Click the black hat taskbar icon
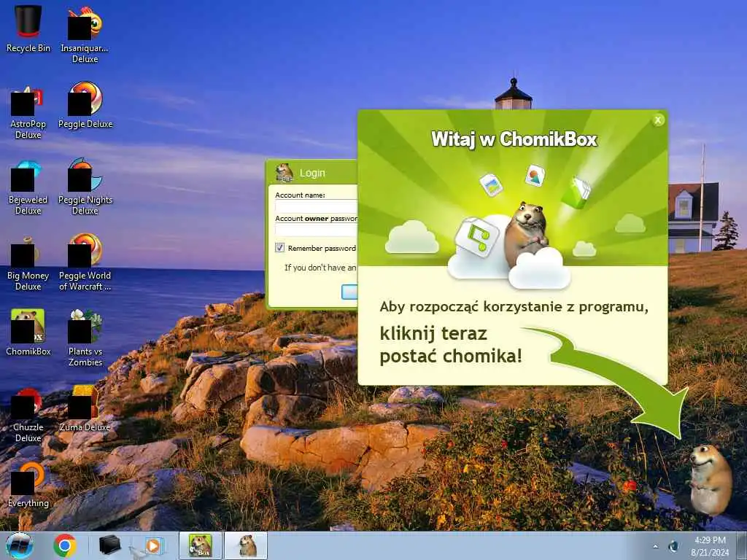This screenshot has height=560, width=747. point(109,545)
